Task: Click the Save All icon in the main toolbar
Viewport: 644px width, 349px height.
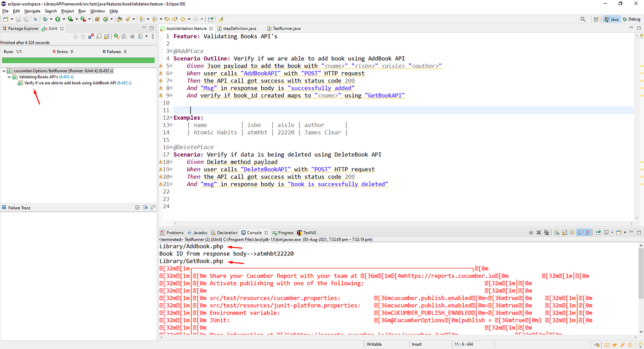Action: click(x=26, y=19)
